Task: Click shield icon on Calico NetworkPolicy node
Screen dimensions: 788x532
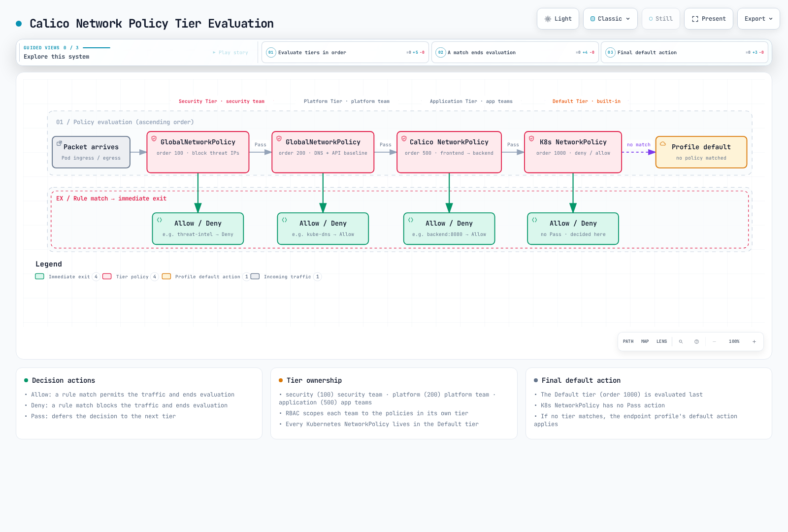Action: point(404,139)
